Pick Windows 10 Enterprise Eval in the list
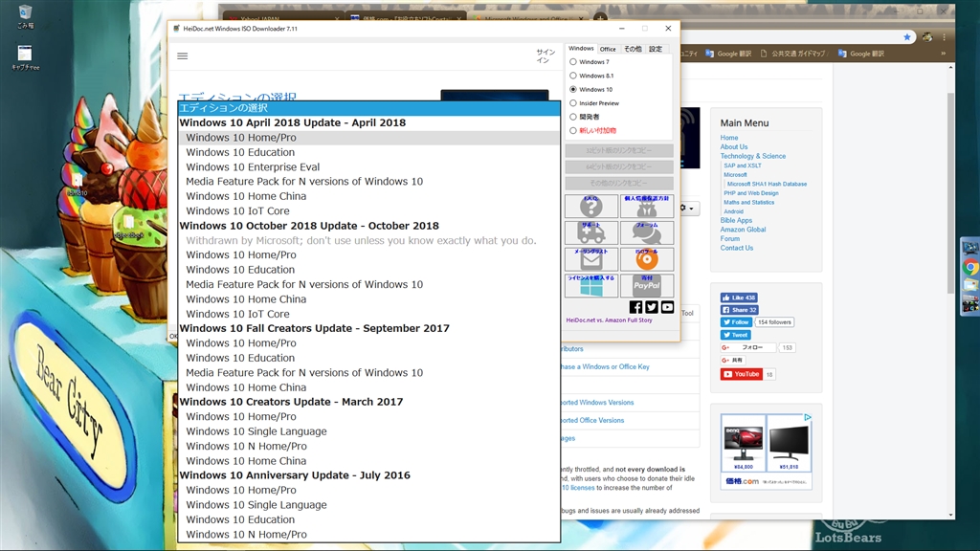Screen dimensions: 980x551 (x=368, y=166)
